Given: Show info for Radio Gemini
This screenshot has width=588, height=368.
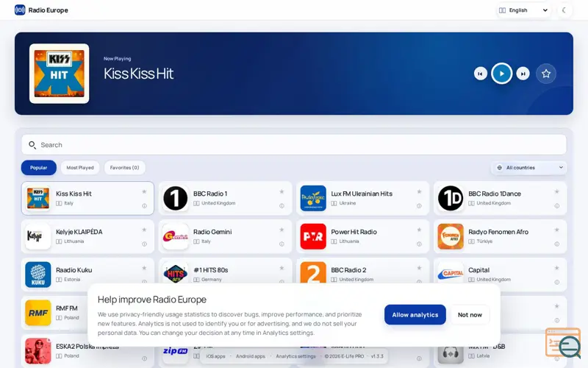Looking at the screenshot, I should 282,244.
